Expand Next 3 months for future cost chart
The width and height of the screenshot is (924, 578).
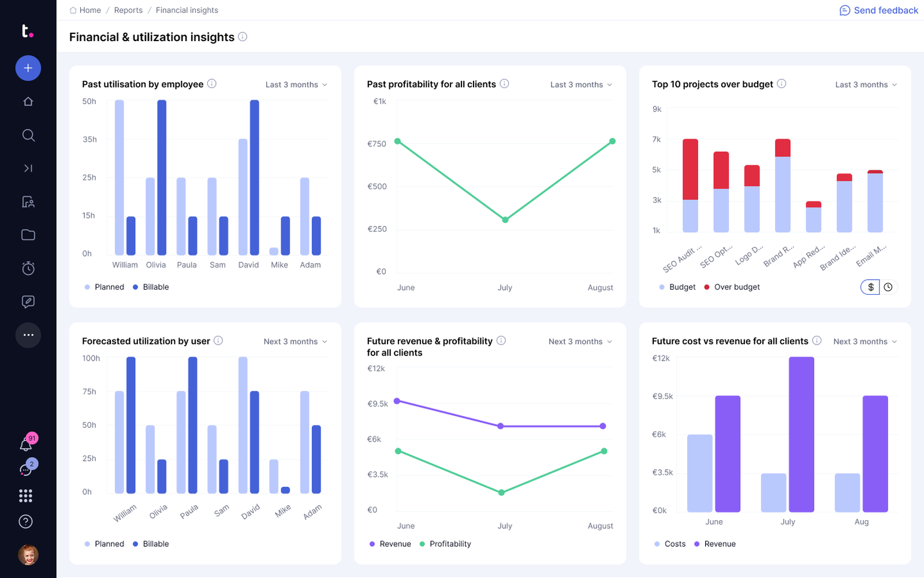pos(865,342)
